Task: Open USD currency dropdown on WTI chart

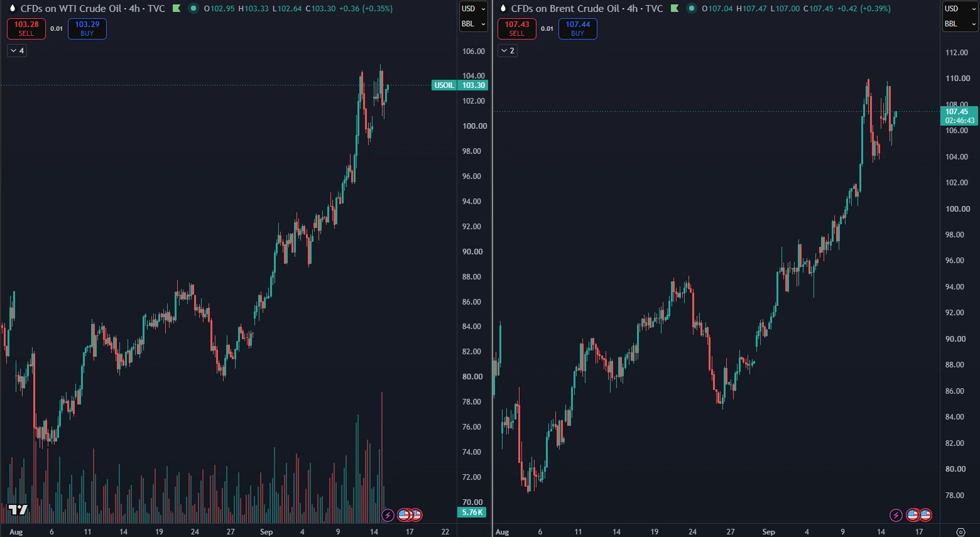Action: pos(474,9)
